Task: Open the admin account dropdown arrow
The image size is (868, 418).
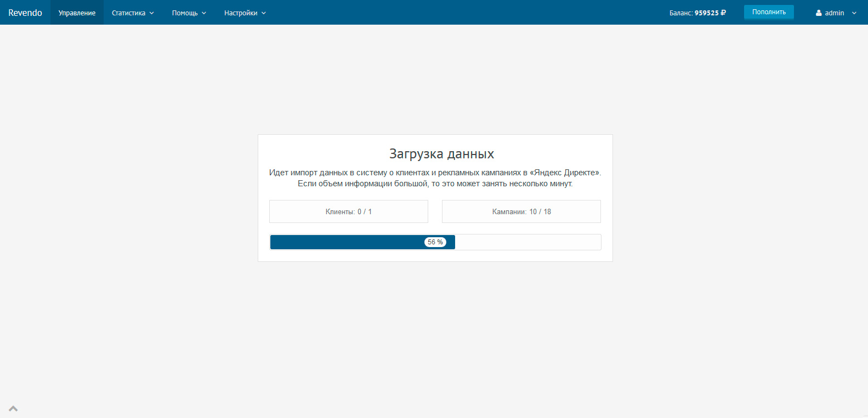Action: tap(854, 13)
